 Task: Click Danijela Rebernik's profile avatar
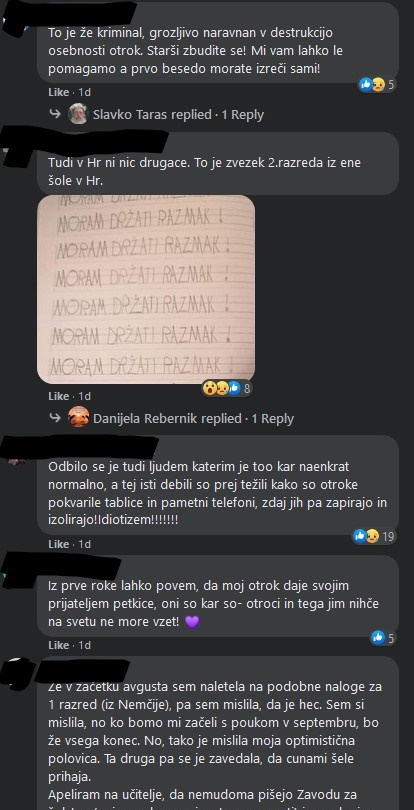[79, 418]
